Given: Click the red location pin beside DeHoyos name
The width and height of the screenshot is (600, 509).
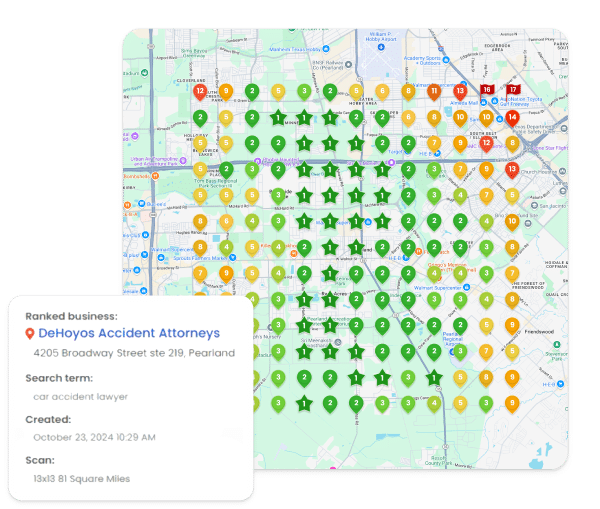Looking at the screenshot, I should point(30,333).
